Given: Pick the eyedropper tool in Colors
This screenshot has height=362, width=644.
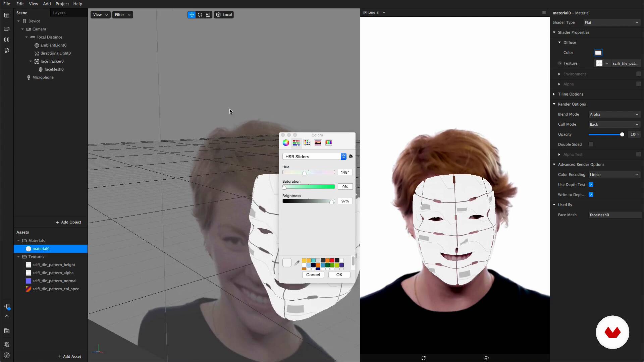Looking at the screenshot, I should 297,263.
